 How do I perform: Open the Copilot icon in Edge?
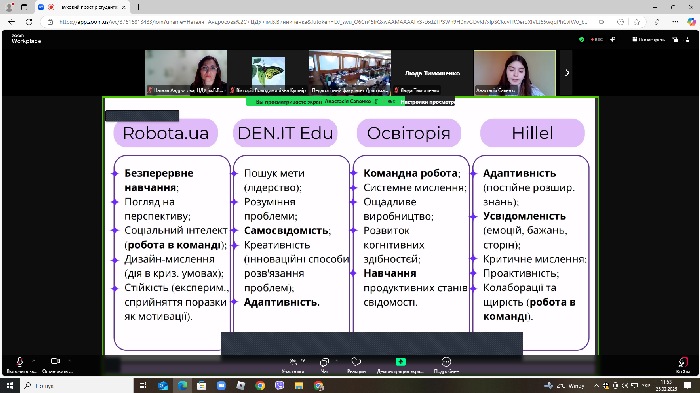pyautogui.click(x=691, y=21)
